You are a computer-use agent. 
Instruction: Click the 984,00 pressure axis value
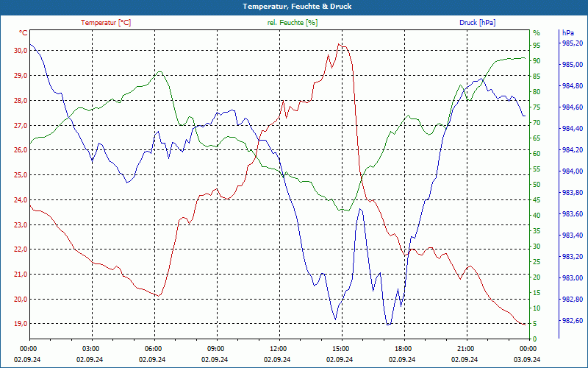tap(573, 171)
